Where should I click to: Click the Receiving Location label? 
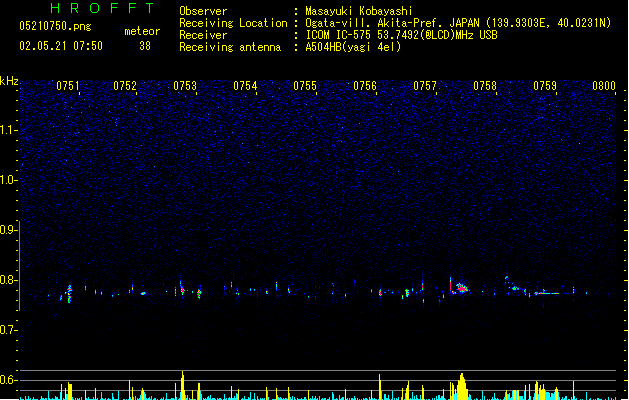click(233, 23)
